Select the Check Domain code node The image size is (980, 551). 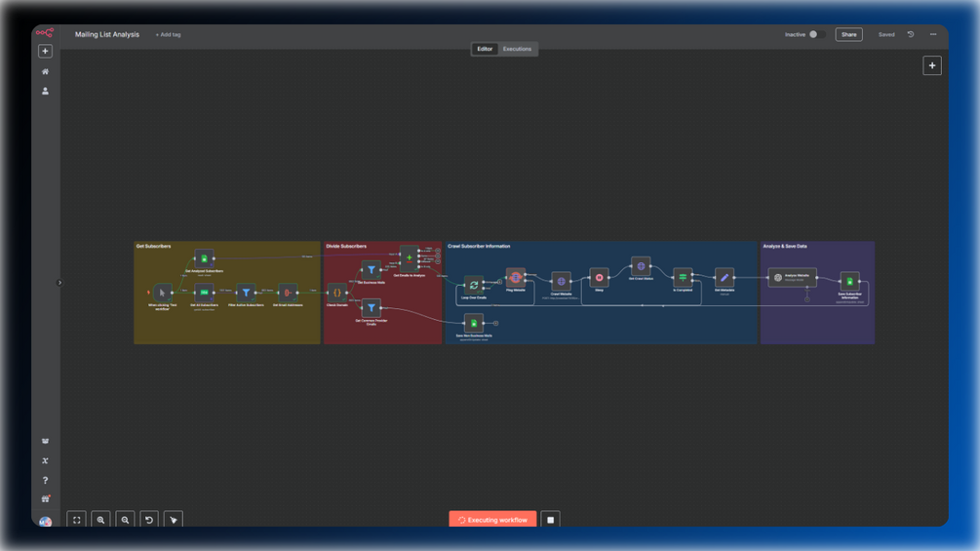coord(336,293)
